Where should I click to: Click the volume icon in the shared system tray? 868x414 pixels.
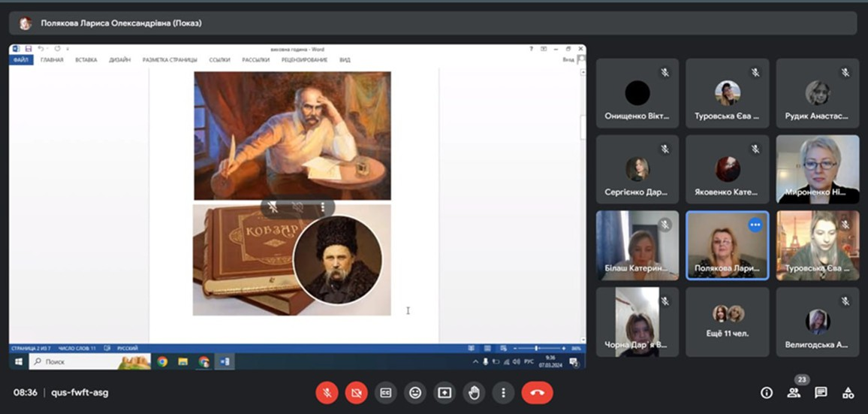coord(516,362)
